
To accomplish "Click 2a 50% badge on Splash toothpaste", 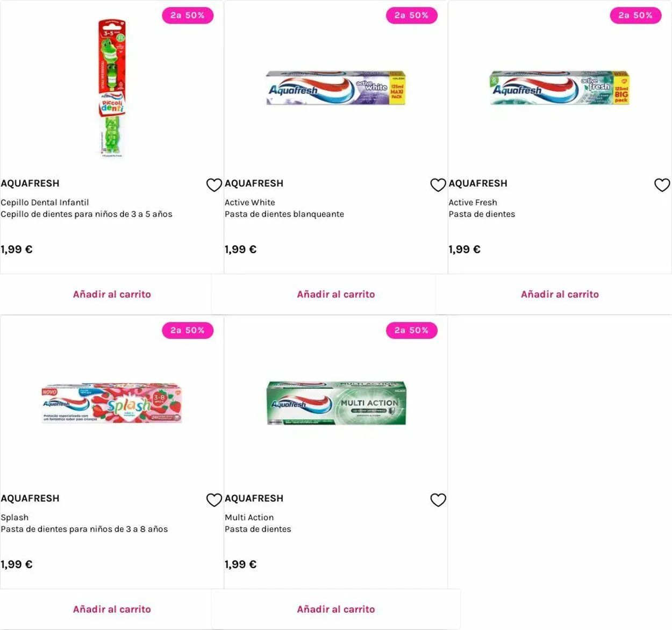I will click(x=188, y=331).
